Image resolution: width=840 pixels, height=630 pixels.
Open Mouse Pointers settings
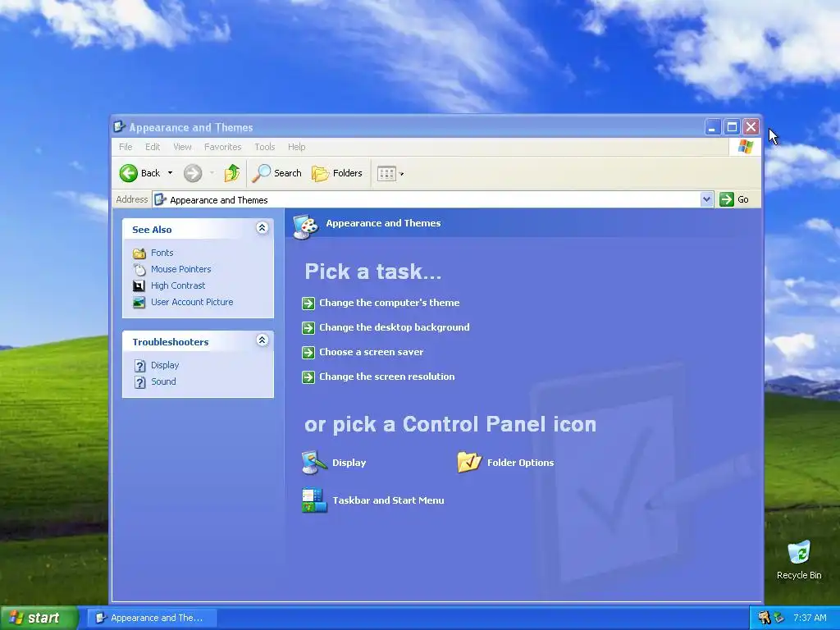pyautogui.click(x=180, y=269)
